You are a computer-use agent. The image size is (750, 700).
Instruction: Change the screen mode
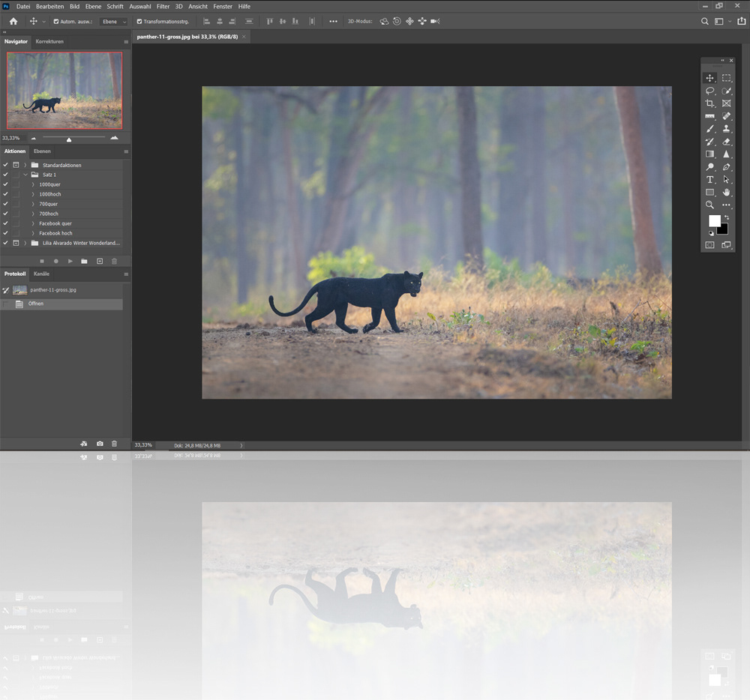click(727, 245)
